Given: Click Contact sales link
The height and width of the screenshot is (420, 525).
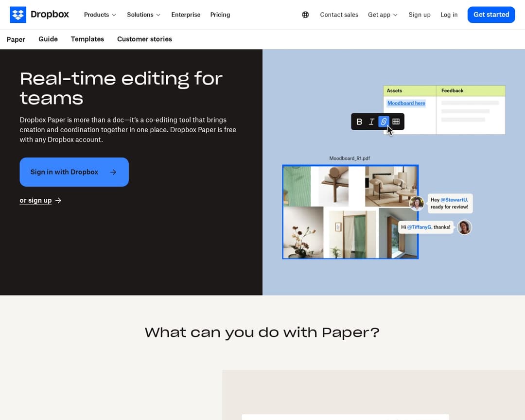Looking at the screenshot, I should click(339, 15).
